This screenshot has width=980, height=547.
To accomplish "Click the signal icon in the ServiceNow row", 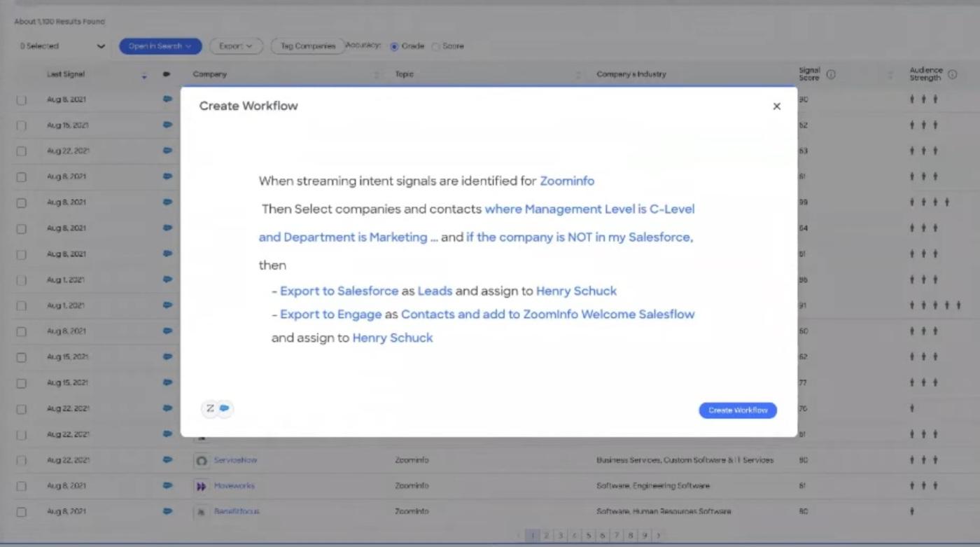I will [167, 460].
